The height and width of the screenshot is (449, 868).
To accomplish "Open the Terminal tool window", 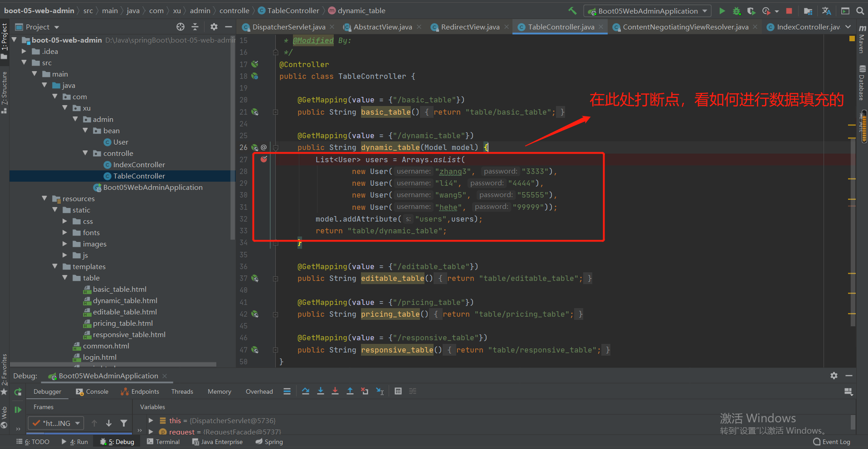I will click(x=163, y=442).
